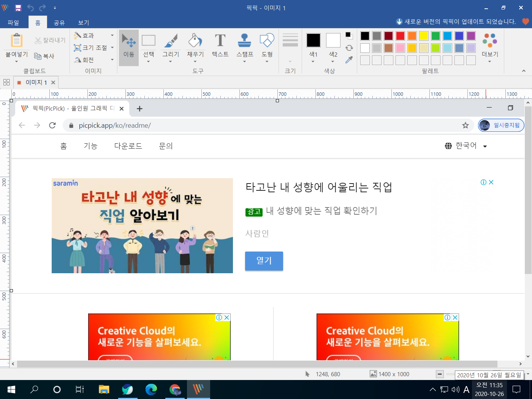The height and width of the screenshot is (399, 532).
Task: Reset to default black and white colors
Action: [349, 35]
